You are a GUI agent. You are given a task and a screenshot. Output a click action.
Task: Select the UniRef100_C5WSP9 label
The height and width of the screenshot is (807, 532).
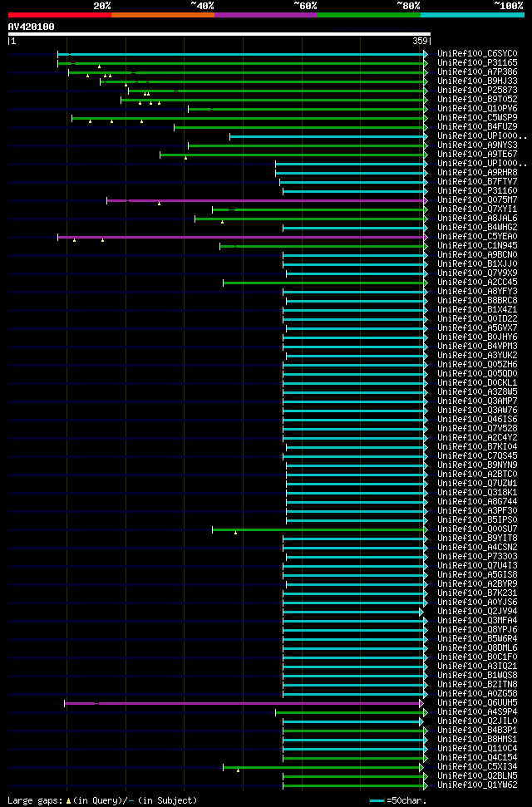(477, 118)
